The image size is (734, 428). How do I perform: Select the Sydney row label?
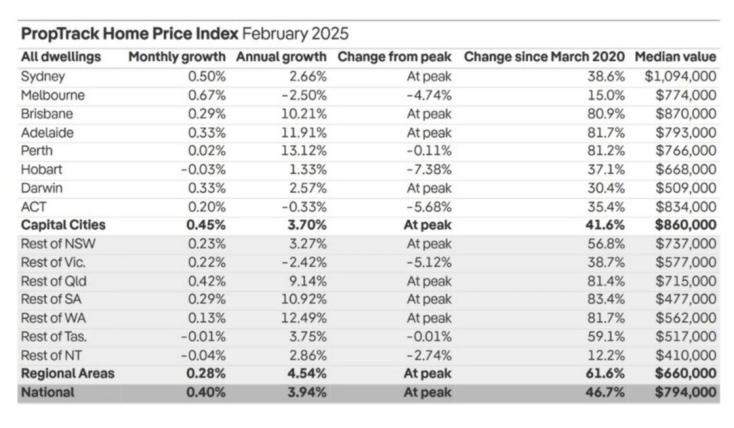(43, 76)
